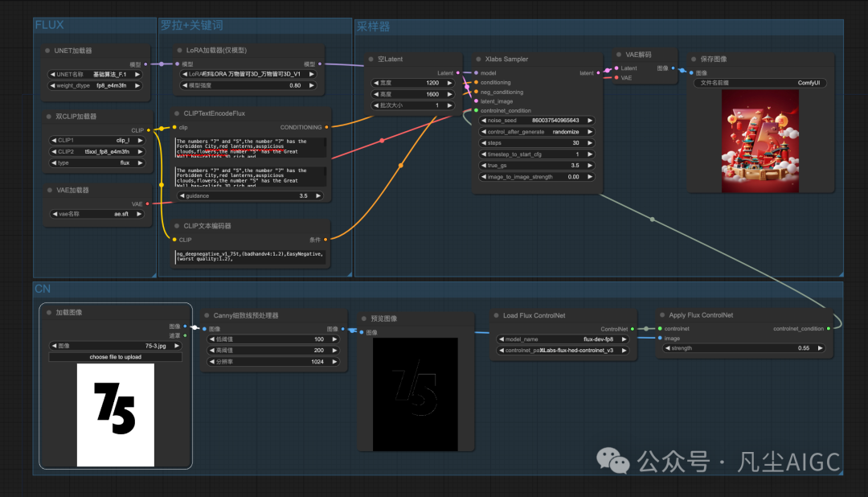Open the type flux selector

pyautogui.click(x=97, y=163)
